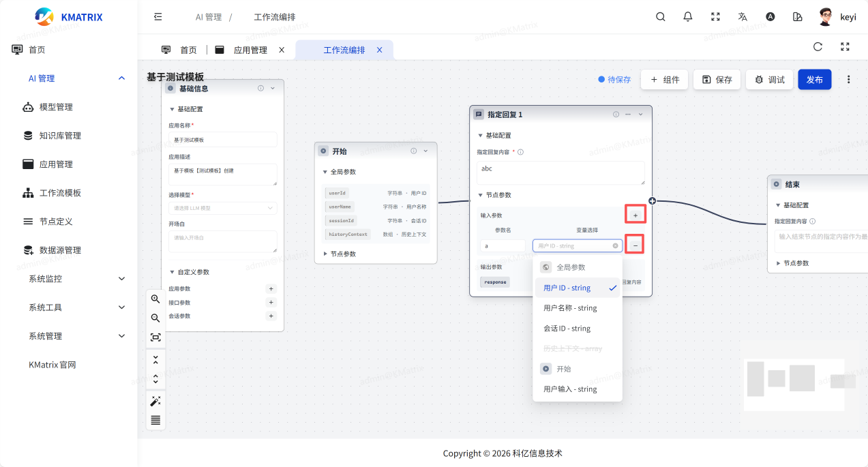Add an input parameter with the plus button

635,215
